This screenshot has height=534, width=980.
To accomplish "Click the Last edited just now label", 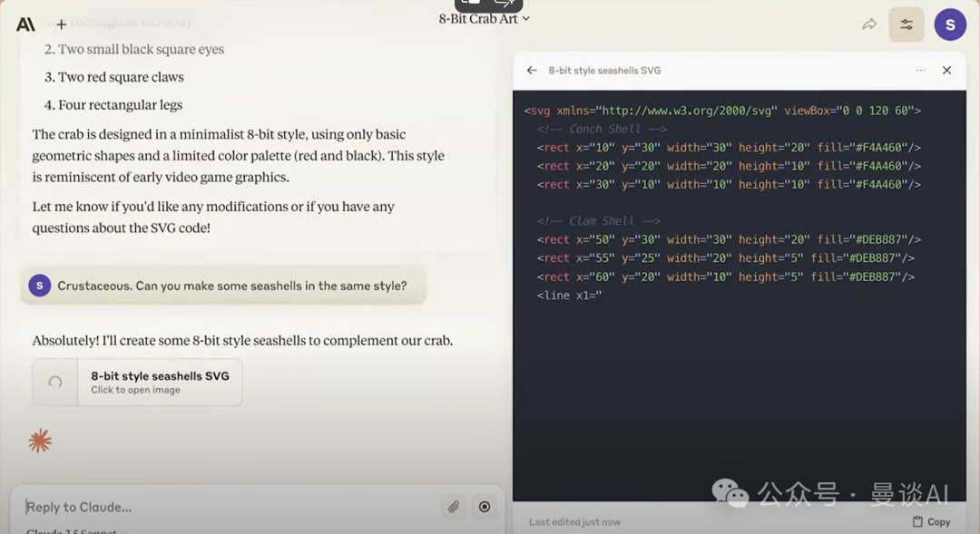I will 574,522.
